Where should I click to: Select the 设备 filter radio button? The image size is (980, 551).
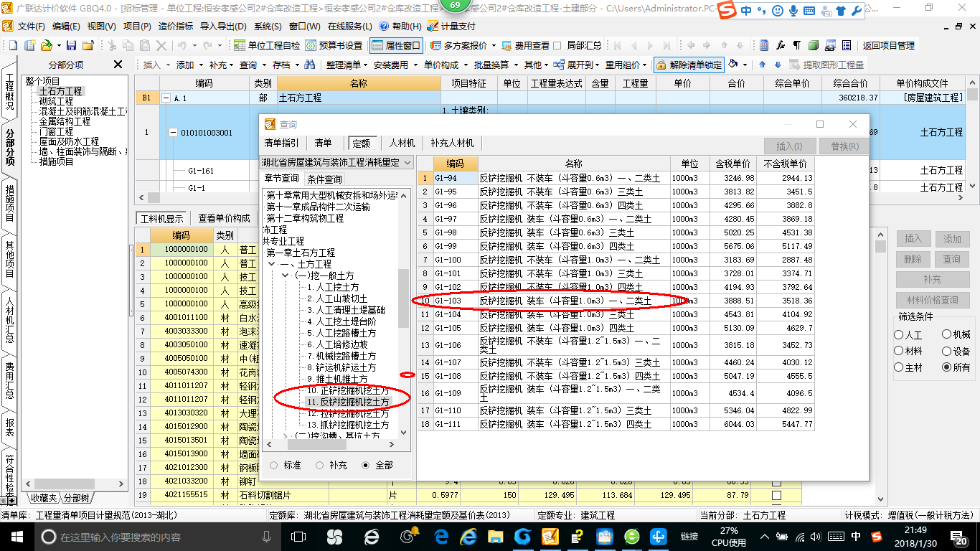[946, 351]
